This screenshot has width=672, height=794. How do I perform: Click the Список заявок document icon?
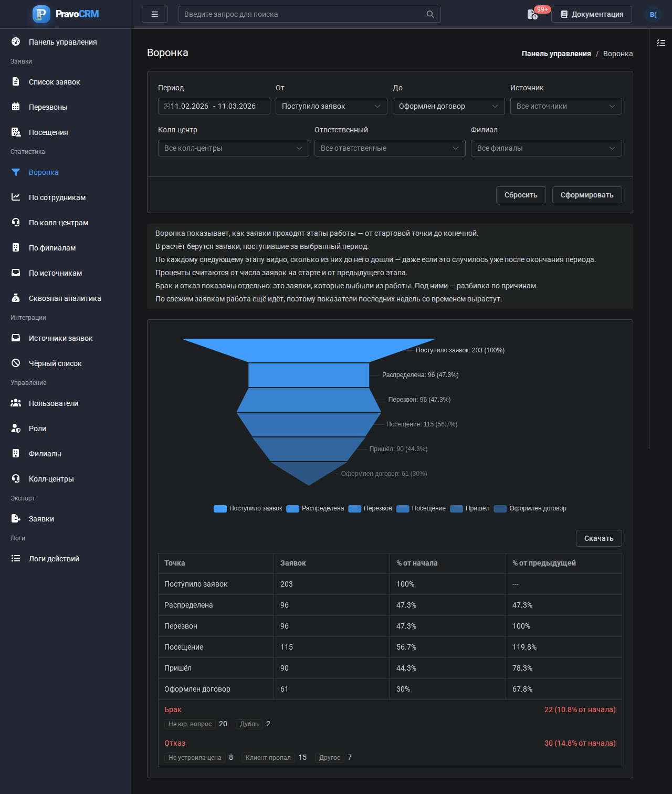[x=16, y=82]
